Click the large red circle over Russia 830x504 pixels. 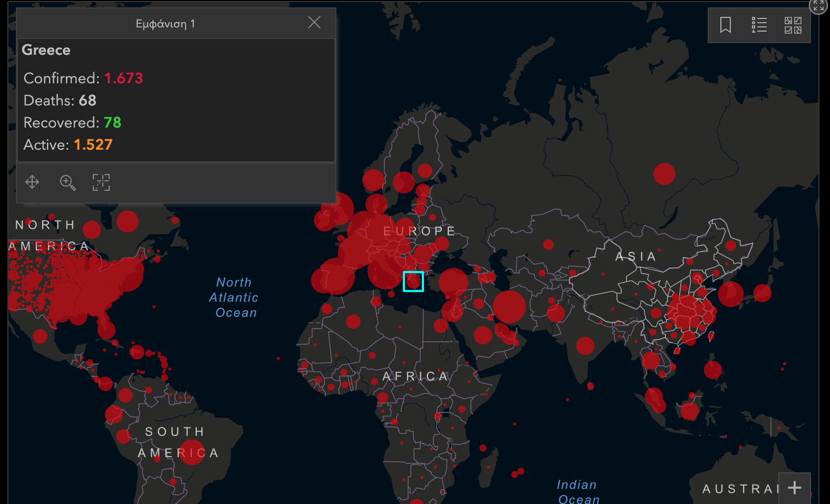pyautogui.click(x=664, y=173)
